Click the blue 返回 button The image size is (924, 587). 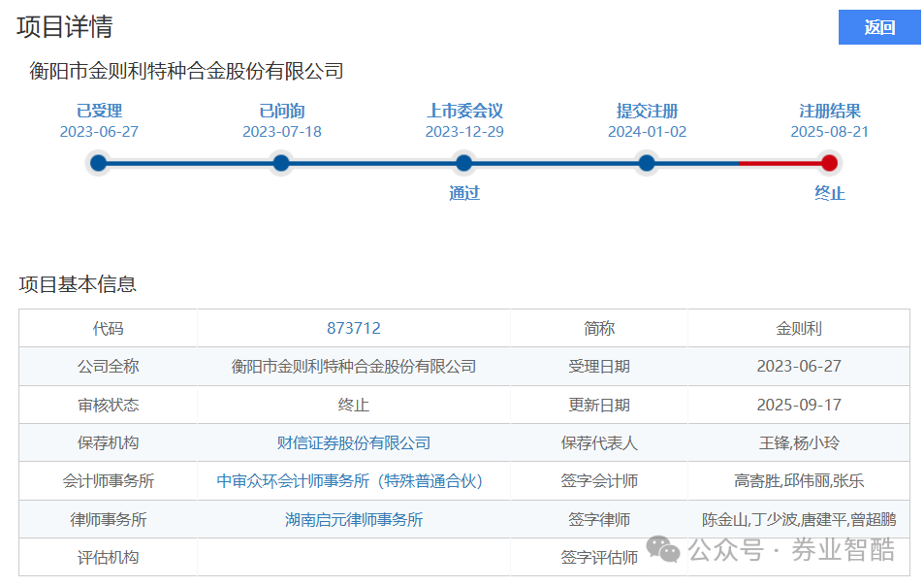(878, 27)
